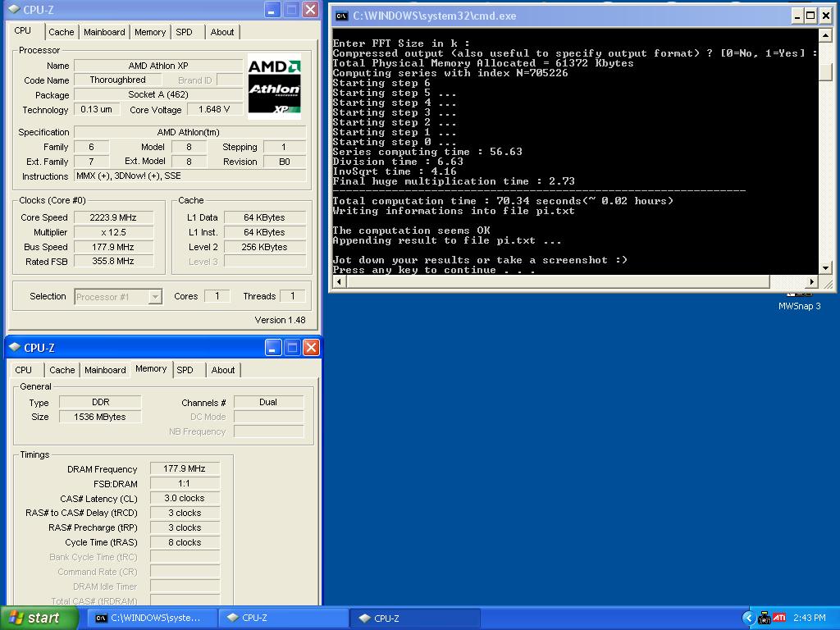Click cmd window horizontal scrollbar left arrow

pyautogui.click(x=339, y=281)
